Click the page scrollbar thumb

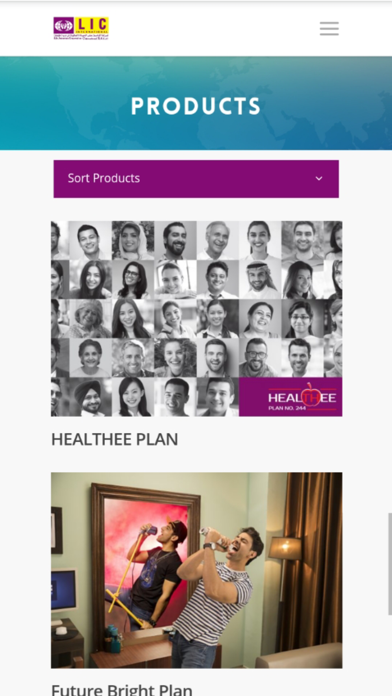[x=390, y=564]
